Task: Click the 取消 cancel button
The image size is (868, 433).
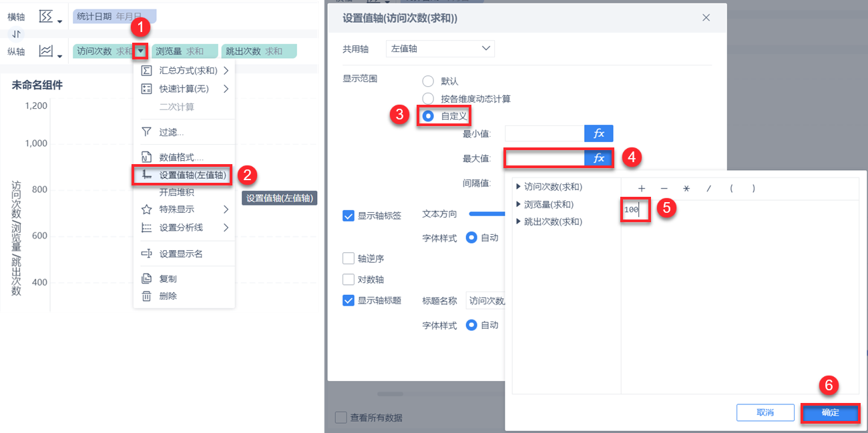Action: (765, 412)
